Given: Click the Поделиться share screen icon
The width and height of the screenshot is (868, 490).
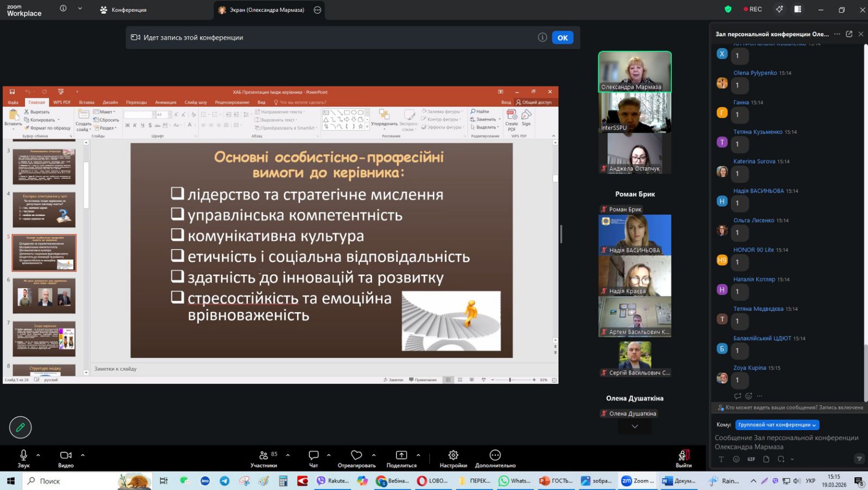Looking at the screenshot, I should [x=401, y=455].
